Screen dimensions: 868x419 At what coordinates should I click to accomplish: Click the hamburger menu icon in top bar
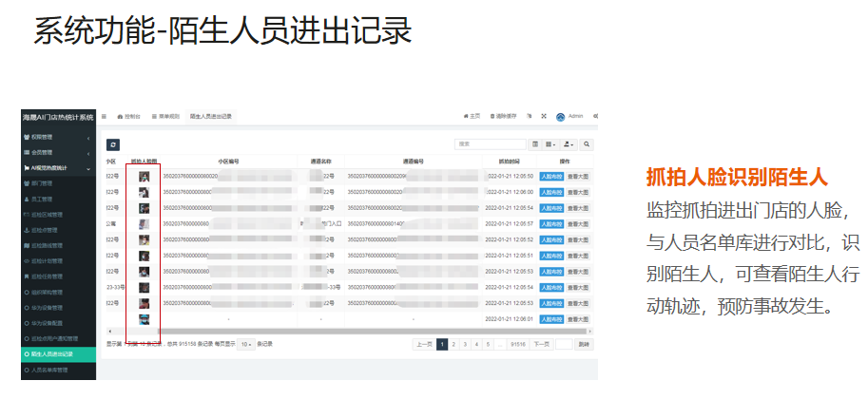(x=104, y=116)
